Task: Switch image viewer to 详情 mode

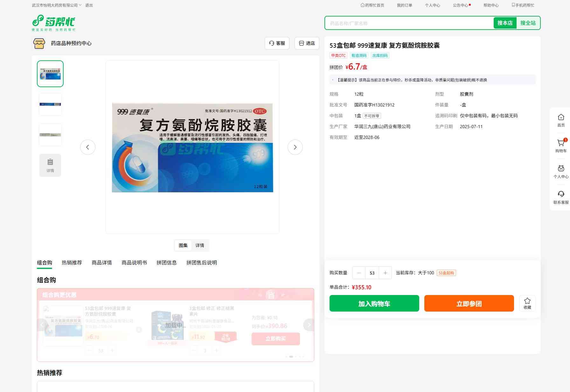Action: (200, 245)
